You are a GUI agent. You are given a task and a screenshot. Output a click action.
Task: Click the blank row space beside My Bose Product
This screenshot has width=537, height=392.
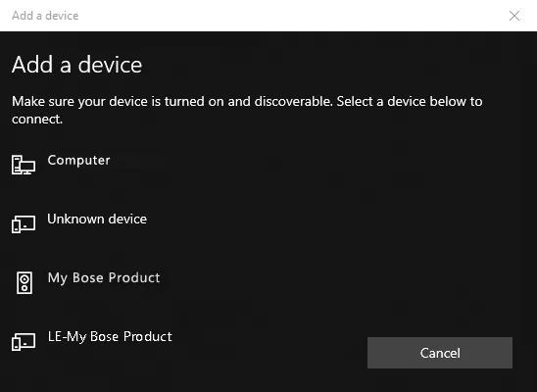pos(342,283)
